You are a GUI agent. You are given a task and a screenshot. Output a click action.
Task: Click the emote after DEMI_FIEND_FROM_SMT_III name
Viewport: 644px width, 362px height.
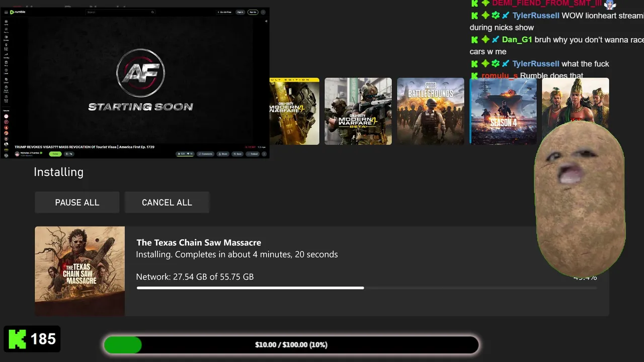[610, 4]
